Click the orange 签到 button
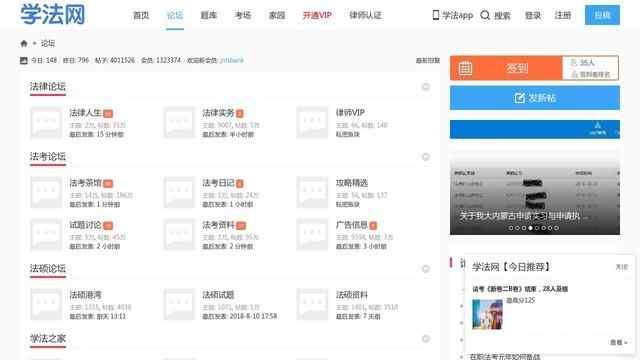This screenshot has height=360, width=640. (x=506, y=68)
